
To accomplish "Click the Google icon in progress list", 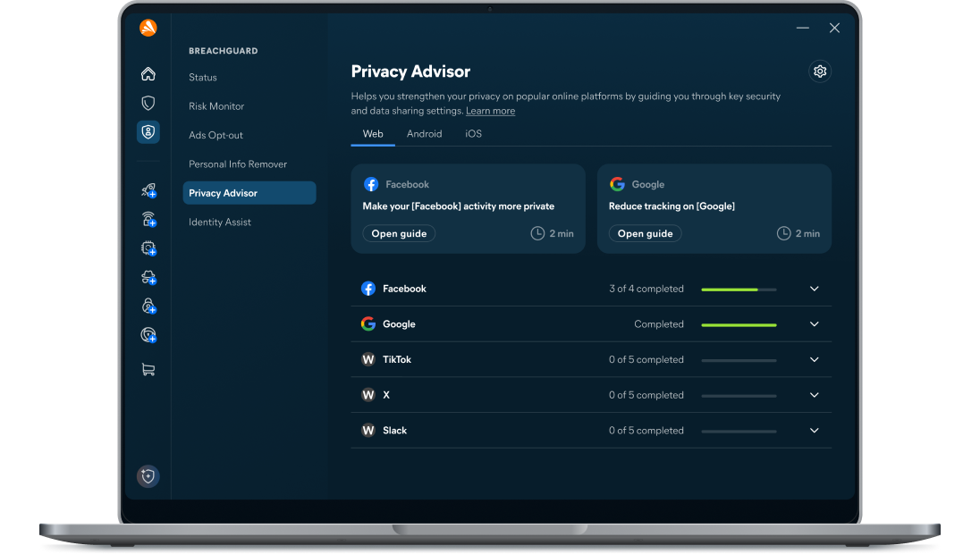I will point(368,324).
